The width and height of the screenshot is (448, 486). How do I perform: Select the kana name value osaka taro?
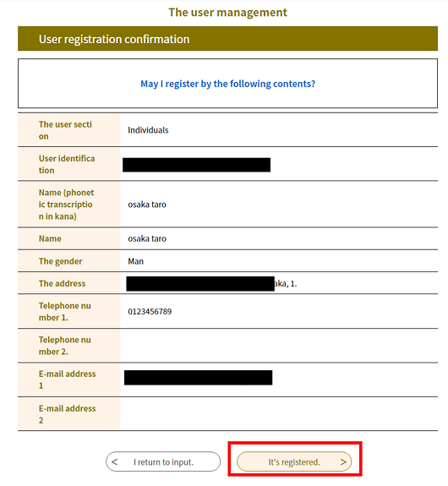click(147, 205)
